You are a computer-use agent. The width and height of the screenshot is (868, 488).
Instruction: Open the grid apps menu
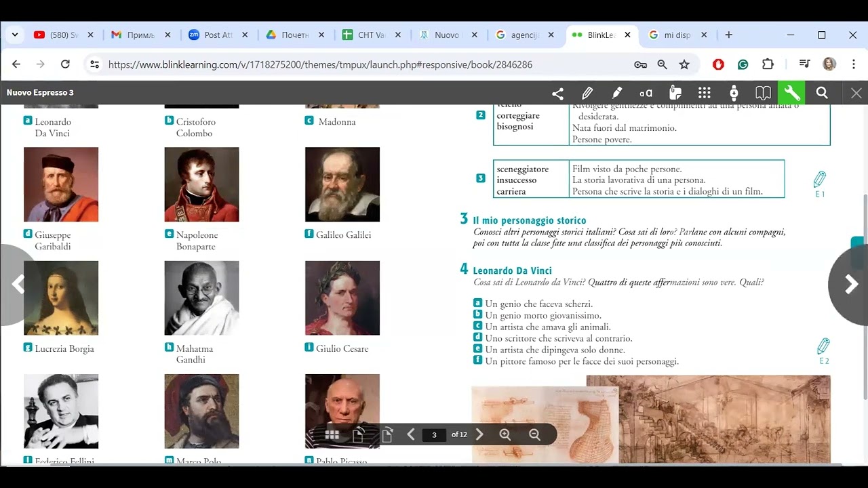(x=705, y=93)
